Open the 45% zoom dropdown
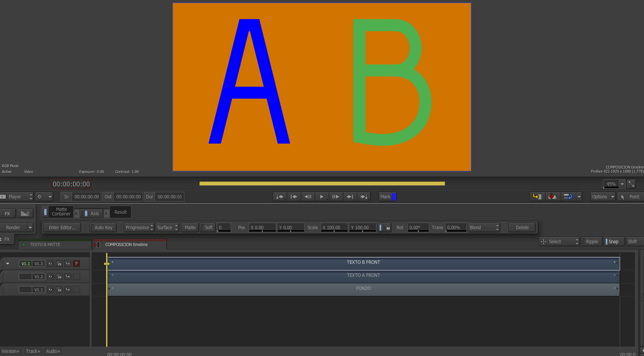644x356 pixels. [622, 184]
